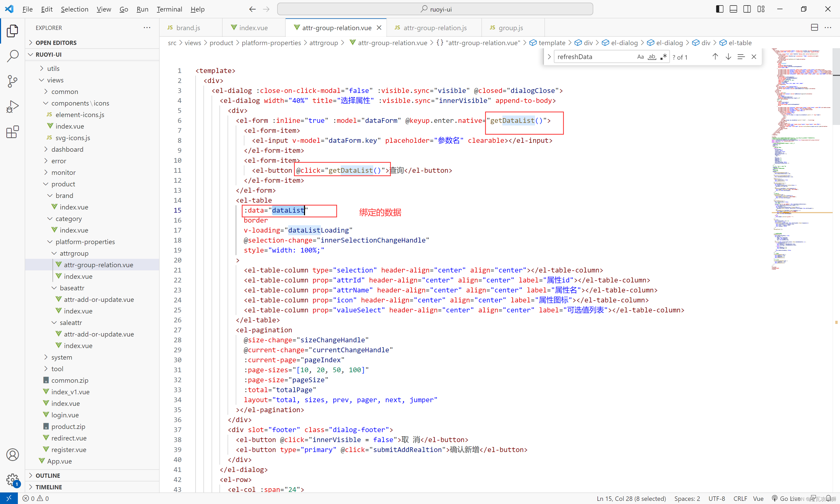Change language mode via Vue status item
The width and height of the screenshot is (840, 504).
tap(758, 498)
